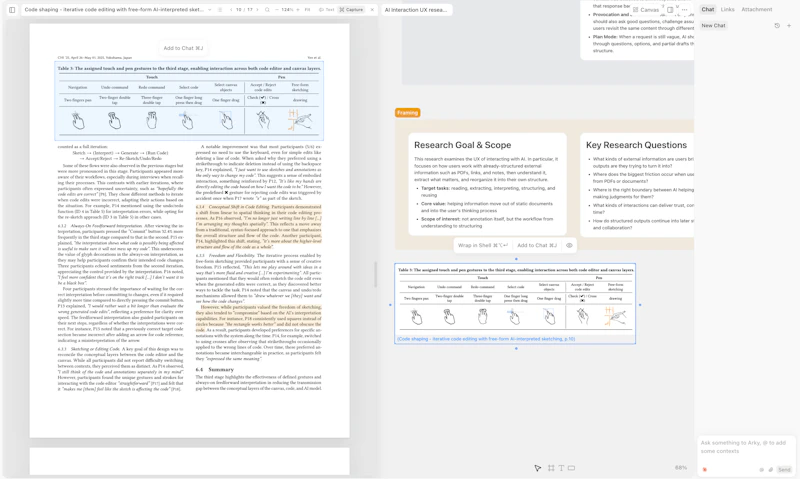
Task: Select the Research Goal & Scope card
Action: pyautogui.click(x=487, y=184)
